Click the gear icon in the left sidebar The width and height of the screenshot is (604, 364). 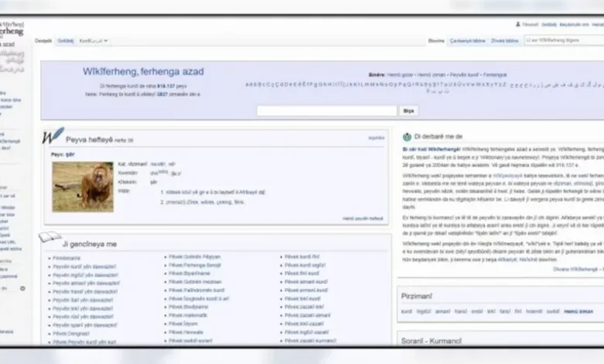point(22,288)
